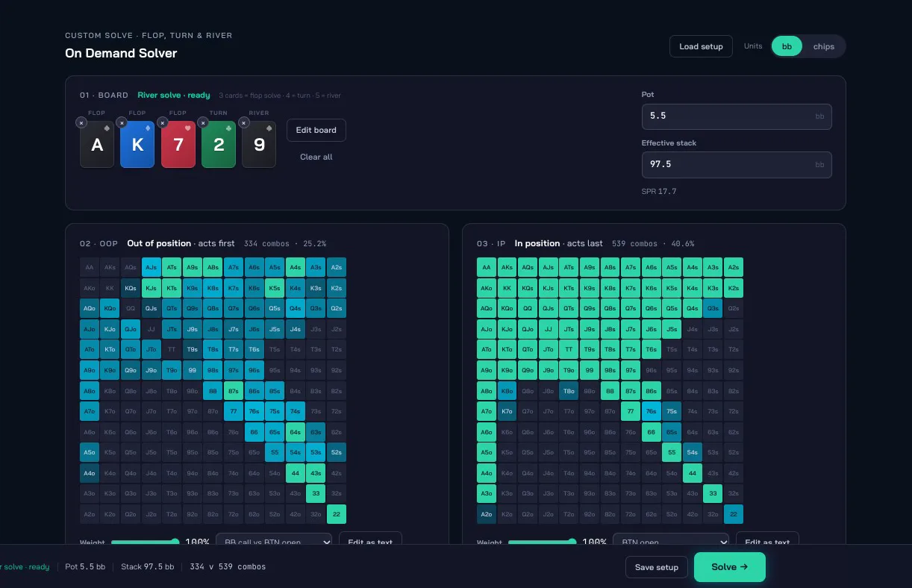Select the 9 of spades river card
The image size is (912, 588).
[x=259, y=145]
